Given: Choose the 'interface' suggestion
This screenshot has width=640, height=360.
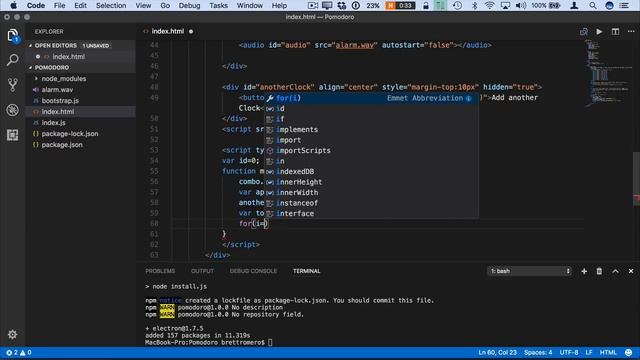Looking at the screenshot, I should tap(371, 213).
